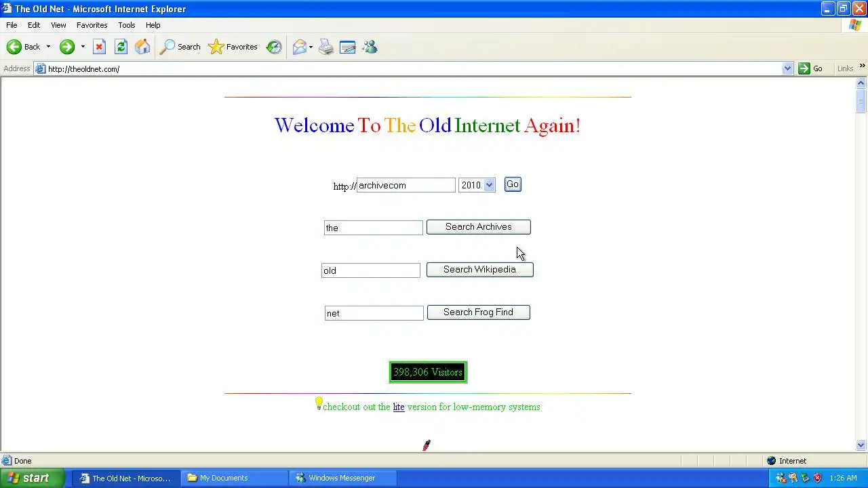Image resolution: width=868 pixels, height=488 pixels.
Task: Go back using the Back arrow icon
Action: (14, 47)
